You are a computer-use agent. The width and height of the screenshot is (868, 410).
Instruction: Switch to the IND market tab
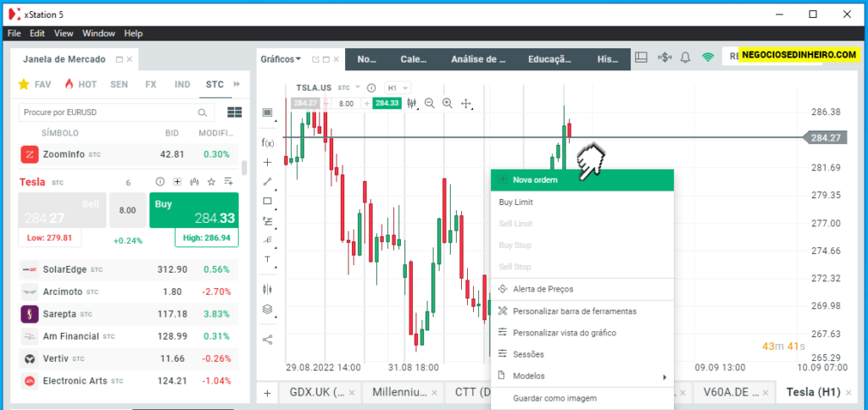click(182, 84)
